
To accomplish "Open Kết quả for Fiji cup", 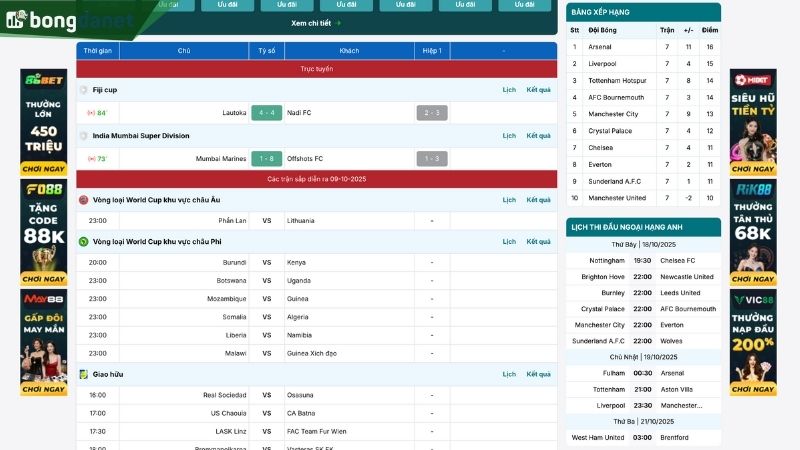I will [538, 90].
